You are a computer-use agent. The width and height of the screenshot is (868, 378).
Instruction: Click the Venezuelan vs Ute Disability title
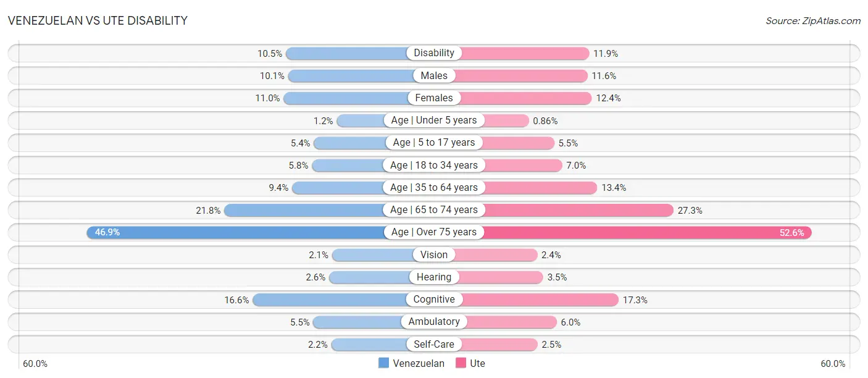point(98,20)
